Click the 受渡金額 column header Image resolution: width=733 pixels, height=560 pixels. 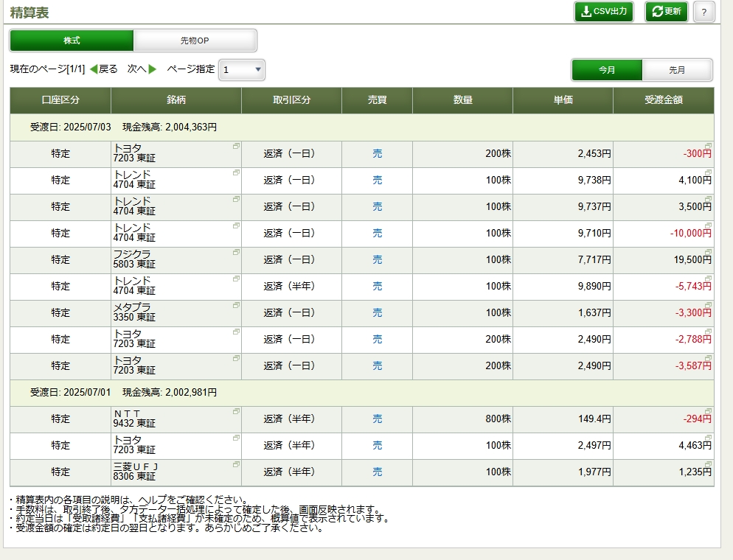(664, 100)
